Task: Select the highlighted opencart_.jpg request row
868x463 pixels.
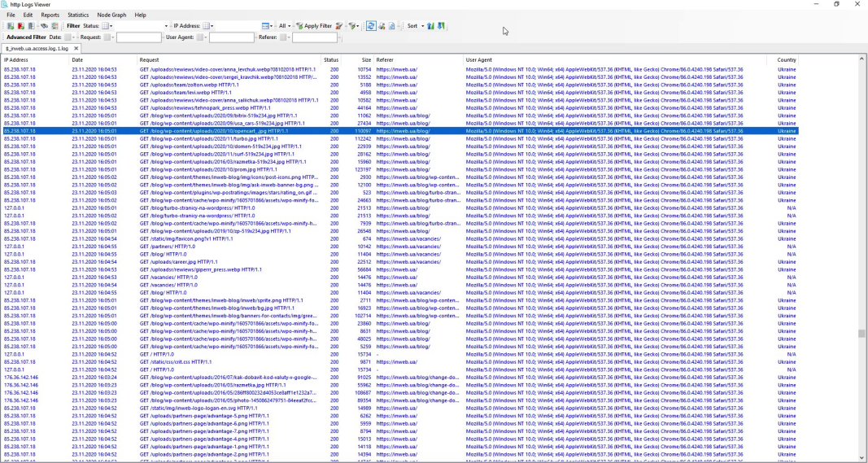Action: [399, 131]
